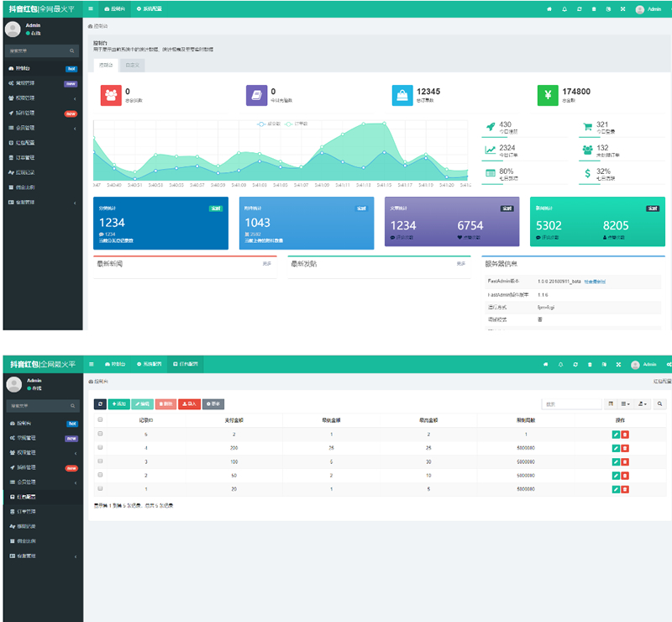The image size is (672, 622).
Task: Check the checkbox for record ID 4 row
Action: coord(100,448)
